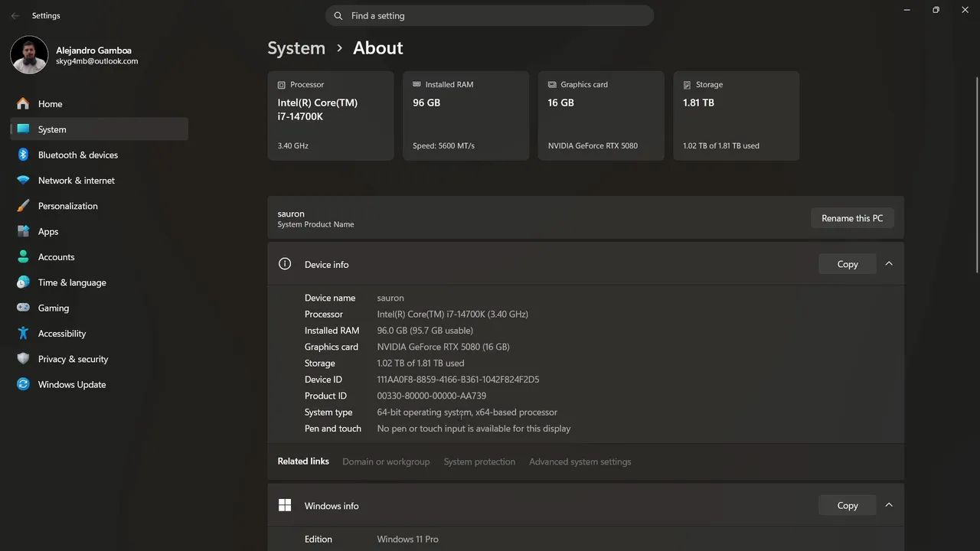Open Gaming settings
980x551 pixels.
tap(53, 308)
